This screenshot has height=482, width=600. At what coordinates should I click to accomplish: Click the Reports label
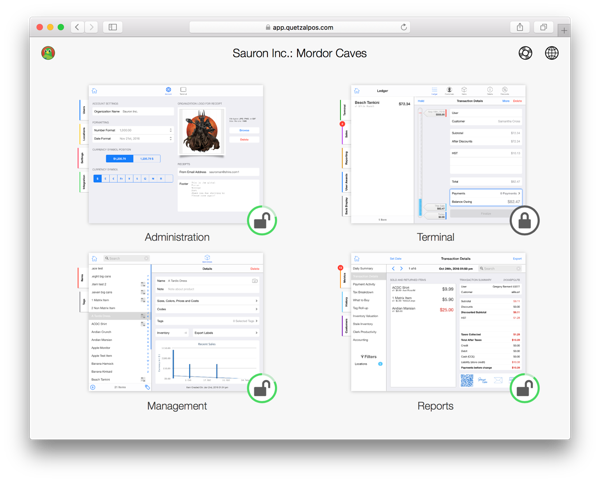[435, 406]
